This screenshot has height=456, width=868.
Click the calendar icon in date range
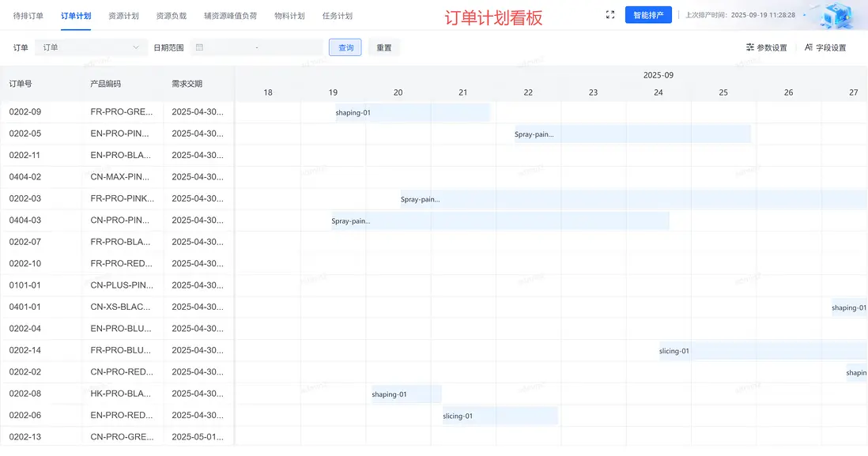point(200,47)
